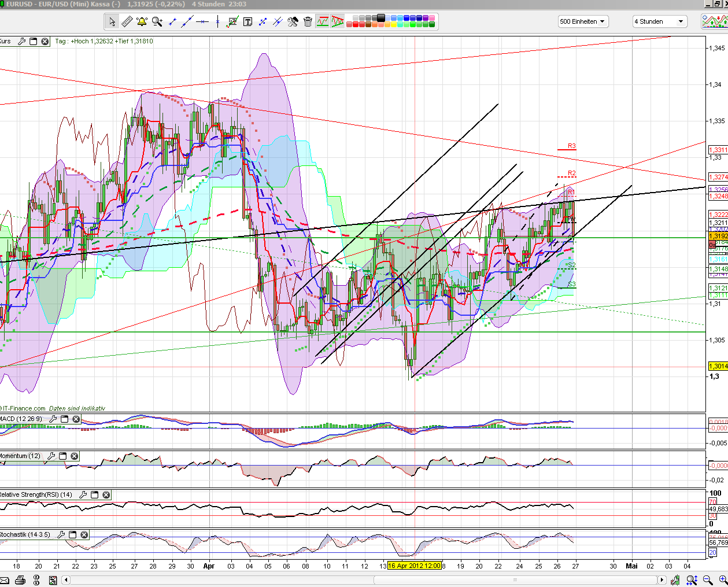Click the envelope email icon at bottom left
The width and height of the screenshot is (728, 587).
coord(5,580)
